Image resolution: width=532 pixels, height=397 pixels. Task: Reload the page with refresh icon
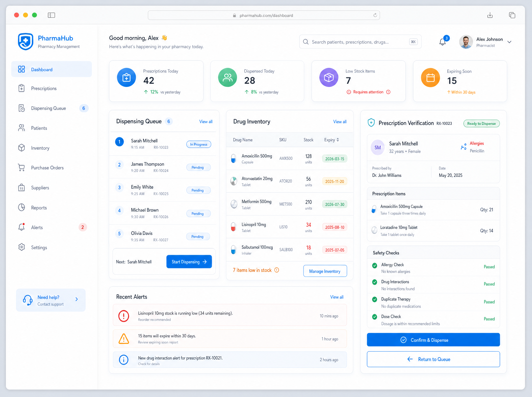click(375, 15)
